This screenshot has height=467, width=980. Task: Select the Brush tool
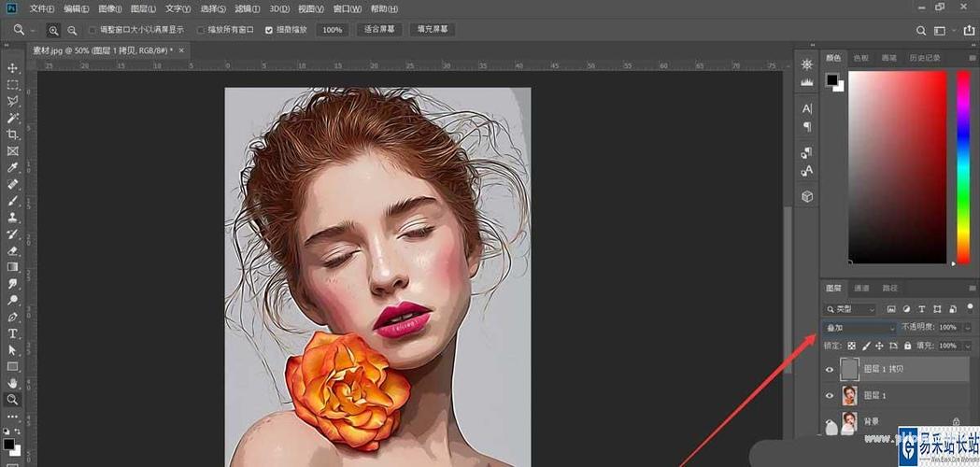12,201
